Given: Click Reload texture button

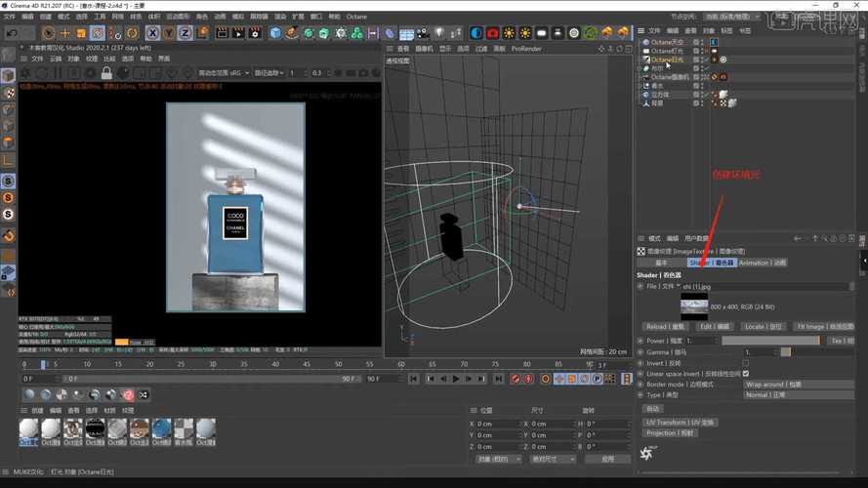Looking at the screenshot, I should [664, 326].
